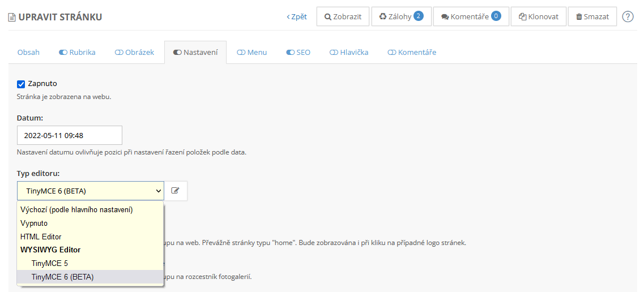Uncheck the Zapnuto checkbox
The height and width of the screenshot is (292, 644).
coord(21,84)
